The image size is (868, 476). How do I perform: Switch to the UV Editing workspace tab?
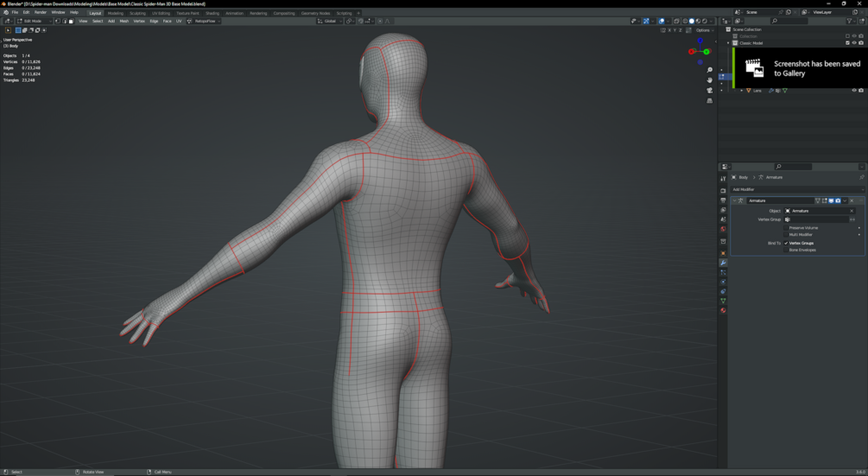[x=162, y=13]
